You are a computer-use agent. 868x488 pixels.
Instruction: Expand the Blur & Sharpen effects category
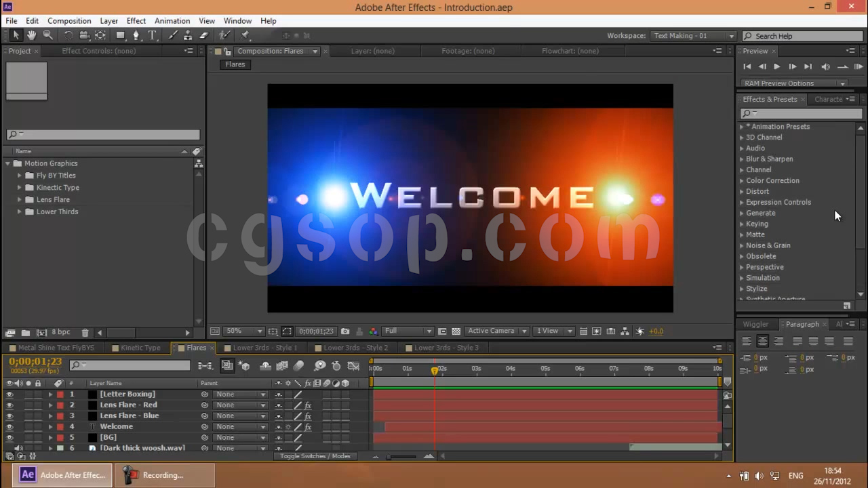coord(741,159)
